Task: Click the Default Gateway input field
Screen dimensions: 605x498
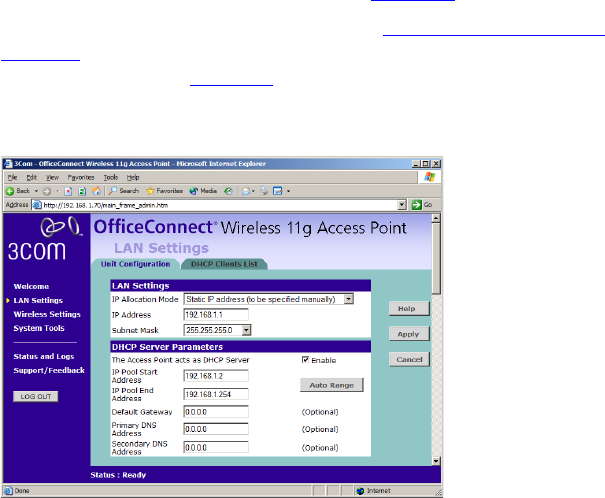Action: click(216, 412)
